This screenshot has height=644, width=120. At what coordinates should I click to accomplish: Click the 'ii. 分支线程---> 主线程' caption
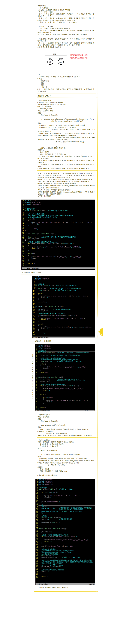[42, 341]
